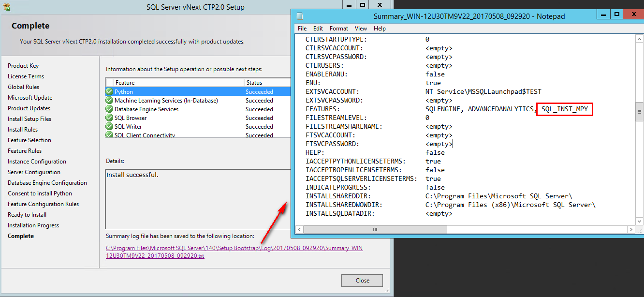This screenshot has height=297, width=644.
Task: Sort by the Feature column header
Action: [179, 83]
